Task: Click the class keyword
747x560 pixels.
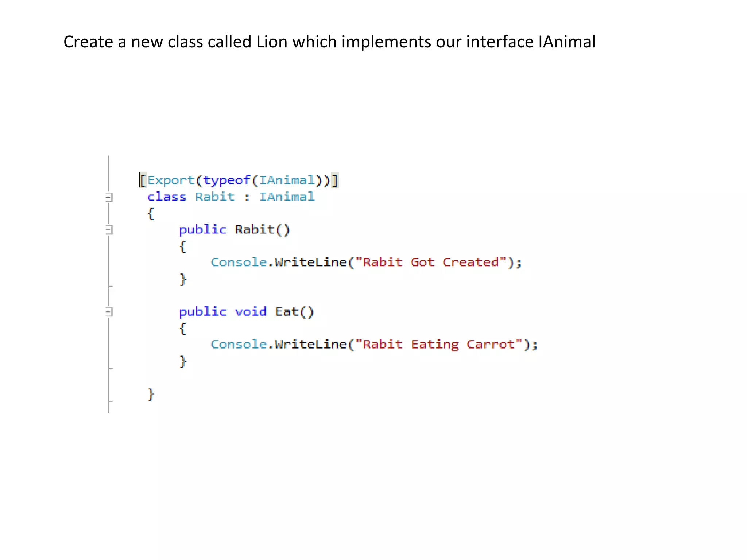Action: point(167,197)
